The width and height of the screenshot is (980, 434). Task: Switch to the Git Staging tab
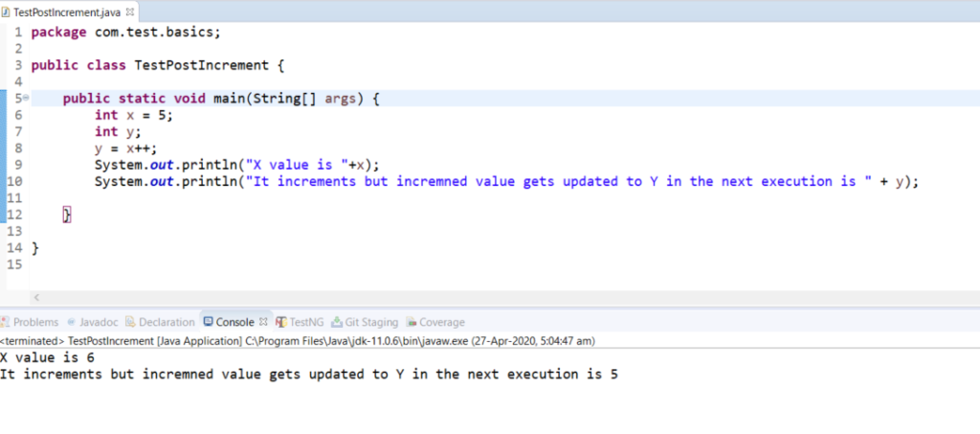[370, 322]
